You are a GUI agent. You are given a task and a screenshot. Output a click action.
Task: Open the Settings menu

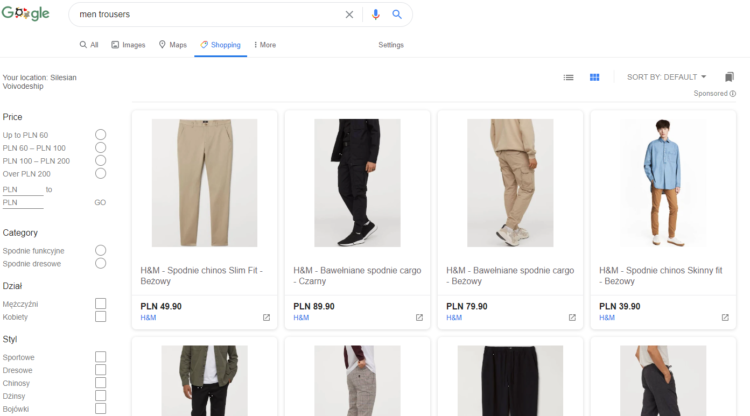pos(391,45)
